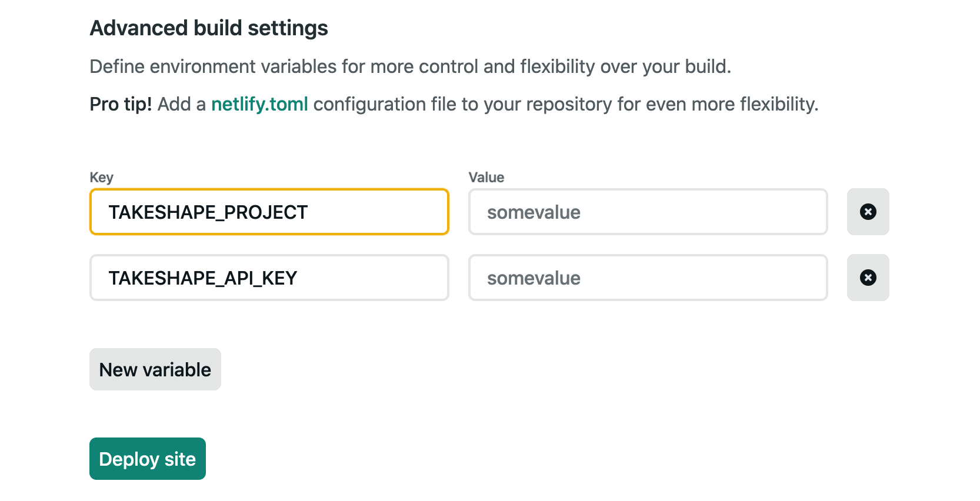The image size is (980, 501).
Task: Select the value field beside TAKESHAPE_API_KEY
Action: pyautogui.click(x=648, y=278)
